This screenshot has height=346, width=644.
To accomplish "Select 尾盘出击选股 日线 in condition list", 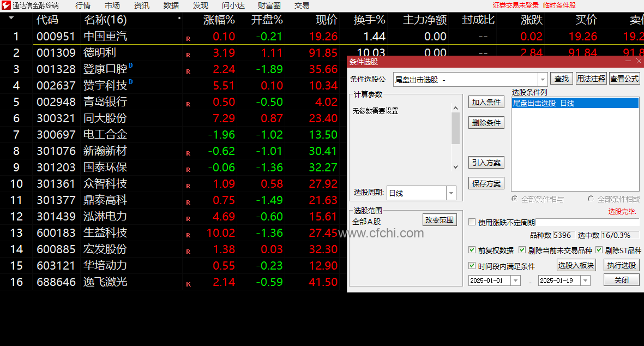I will point(575,103).
